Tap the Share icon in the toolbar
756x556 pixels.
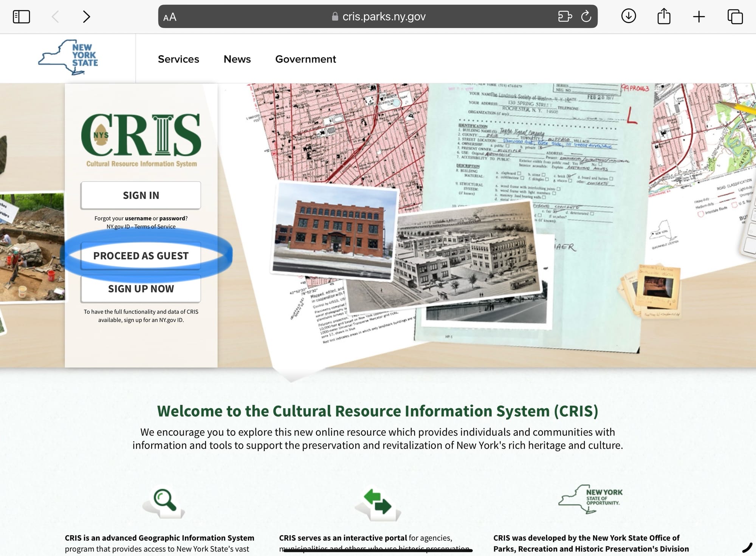pos(664,17)
